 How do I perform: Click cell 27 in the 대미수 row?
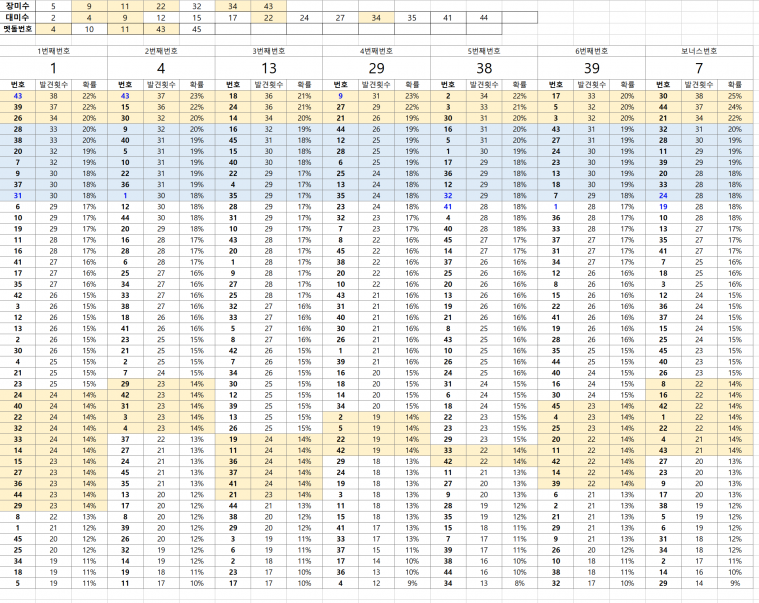[x=340, y=17]
